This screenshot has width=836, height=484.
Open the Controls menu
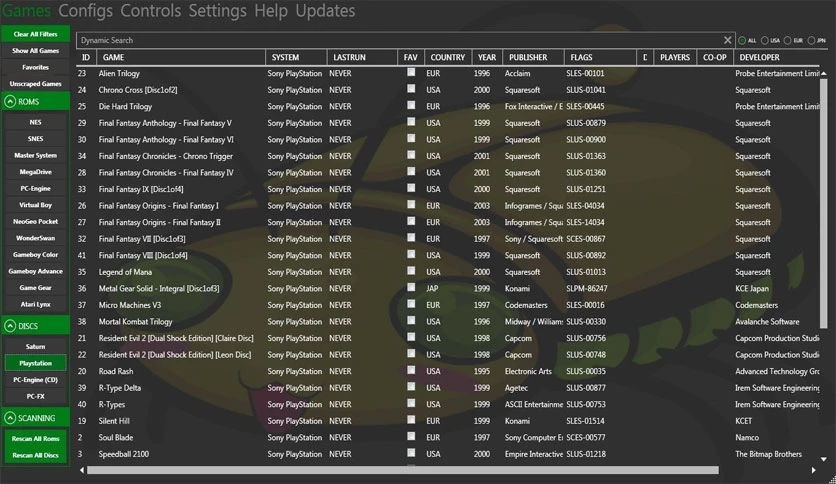150,11
